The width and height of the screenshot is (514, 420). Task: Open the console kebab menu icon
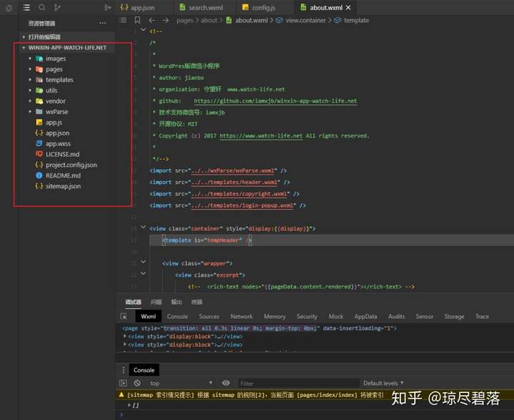pyautogui.click(x=124, y=370)
